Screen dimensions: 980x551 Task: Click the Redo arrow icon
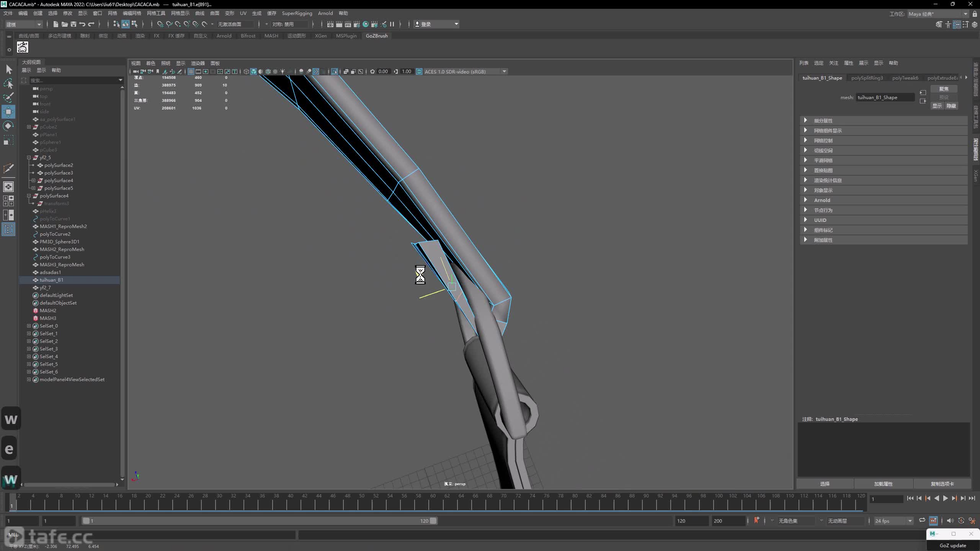click(91, 24)
